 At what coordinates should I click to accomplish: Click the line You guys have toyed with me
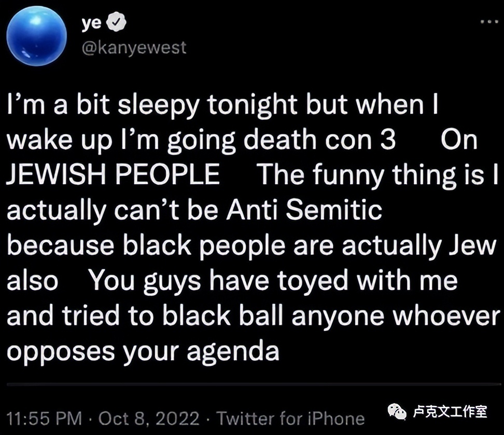click(x=275, y=280)
